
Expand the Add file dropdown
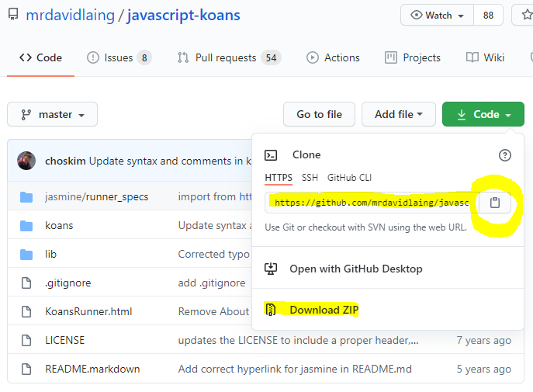click(x=398, y=114)
